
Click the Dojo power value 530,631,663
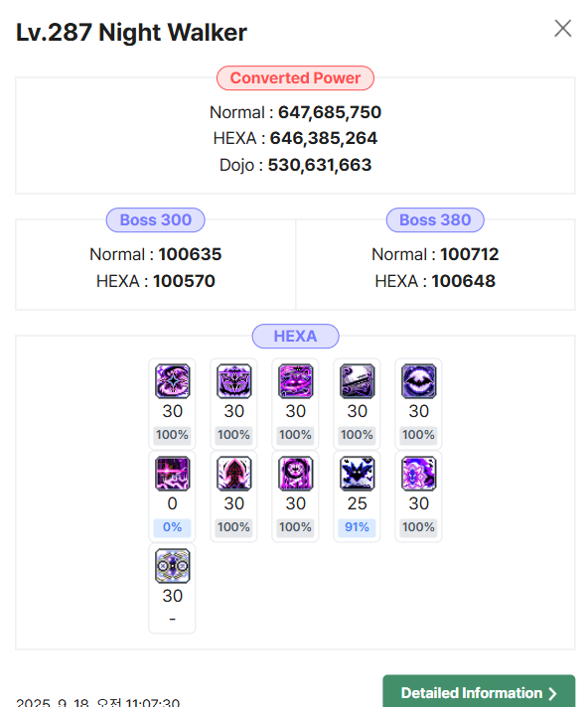click(x=320, y=165)
